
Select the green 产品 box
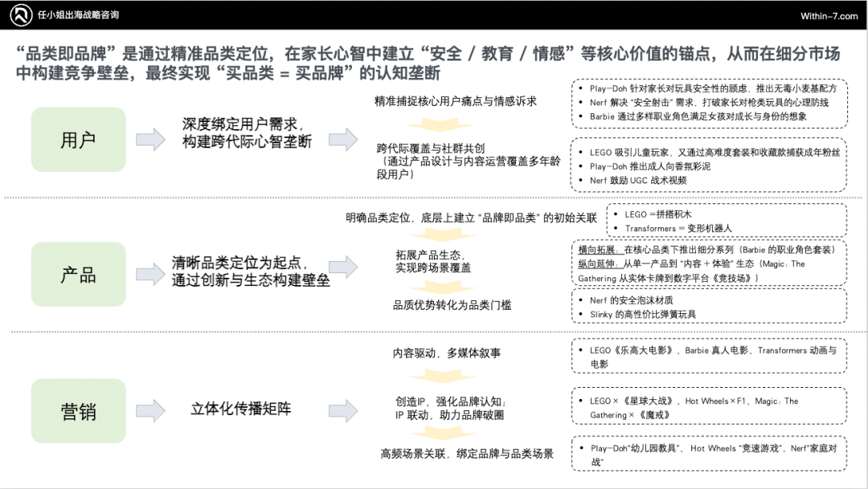(x=78, y=274)
